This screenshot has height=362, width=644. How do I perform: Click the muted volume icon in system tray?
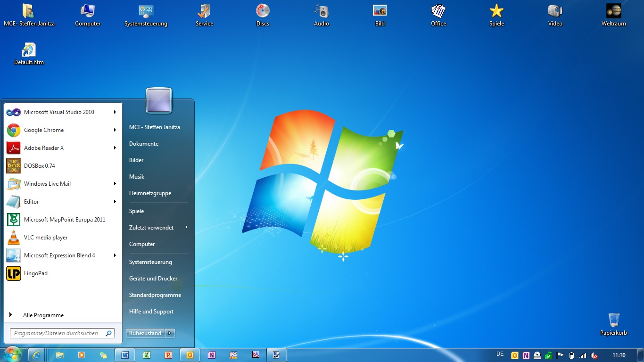(x=594, y=355)
